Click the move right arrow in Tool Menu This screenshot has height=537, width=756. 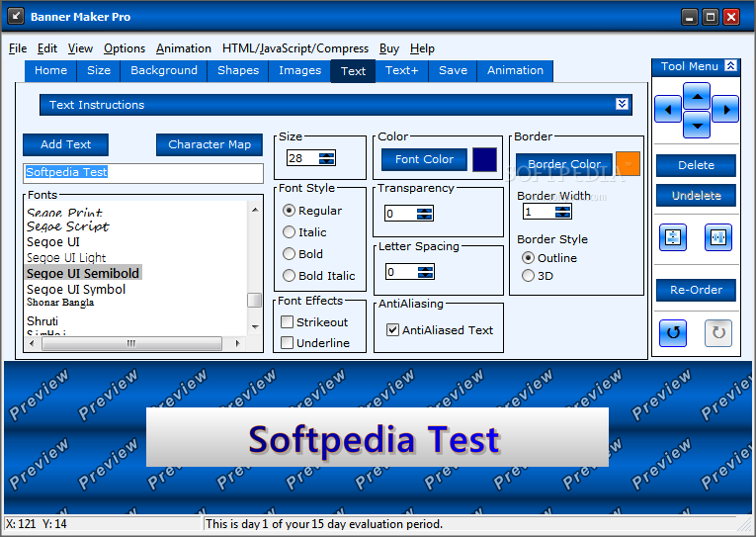(x=725, y=109)
